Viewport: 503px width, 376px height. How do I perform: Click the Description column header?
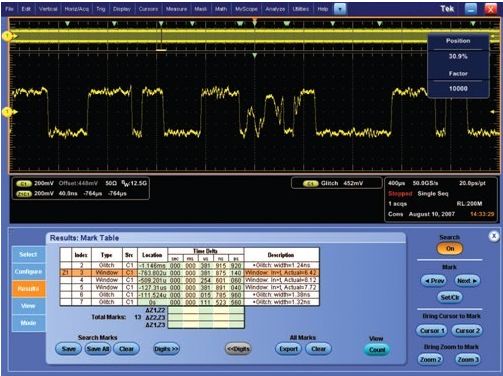coord(281,255)
